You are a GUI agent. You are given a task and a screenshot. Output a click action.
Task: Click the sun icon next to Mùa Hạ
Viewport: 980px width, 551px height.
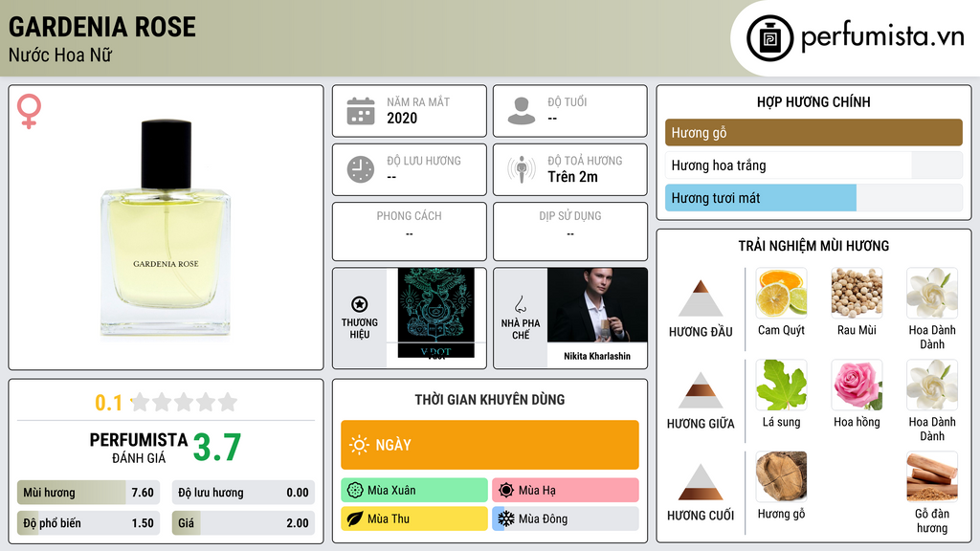tap(506, 491)
